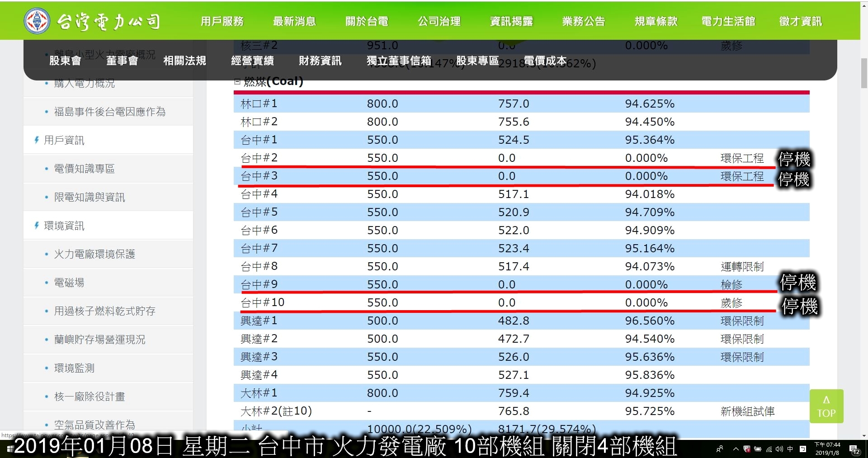Click the 大林#1 output value 759.4

[514, 393]
